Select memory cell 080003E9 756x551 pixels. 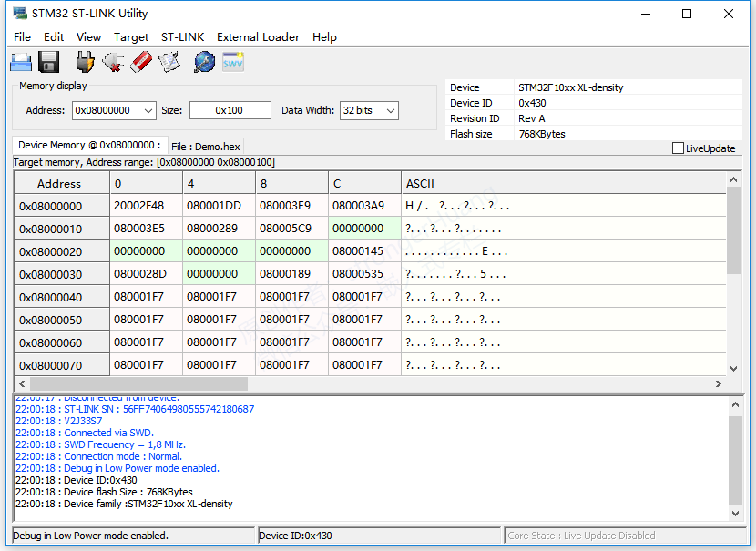coord(291,206)
